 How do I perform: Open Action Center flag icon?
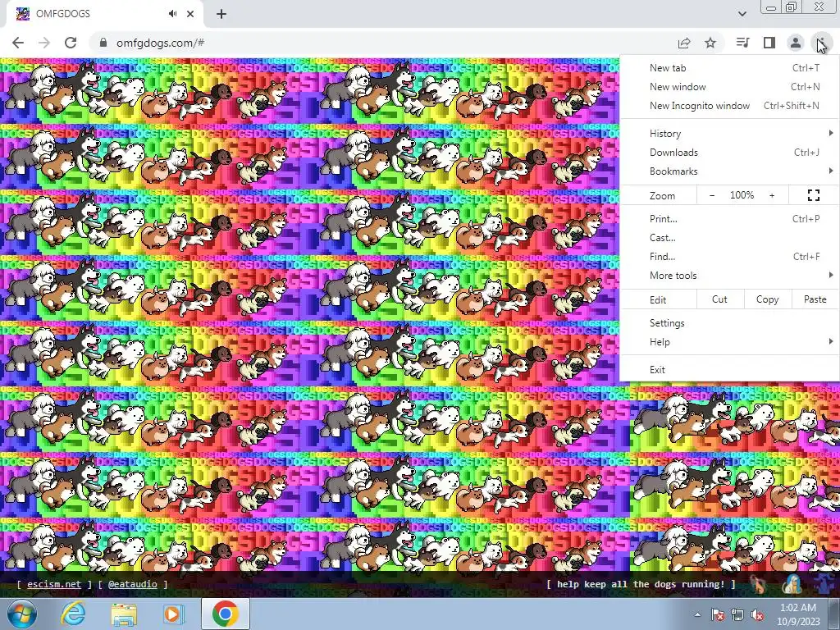click(x=717, y=614)
